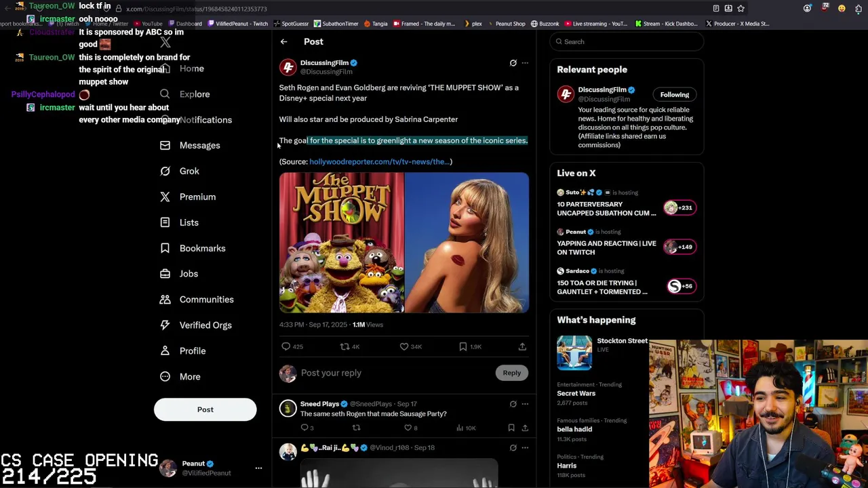Image resolution: width=868 pixels, height=488 pixels.
Task: Like the post with 34K likes
Action: click(410, 347)
